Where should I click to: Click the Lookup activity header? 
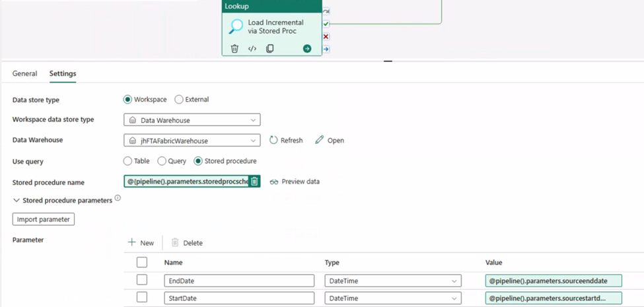pyautogui.click(x=271, y=6)
